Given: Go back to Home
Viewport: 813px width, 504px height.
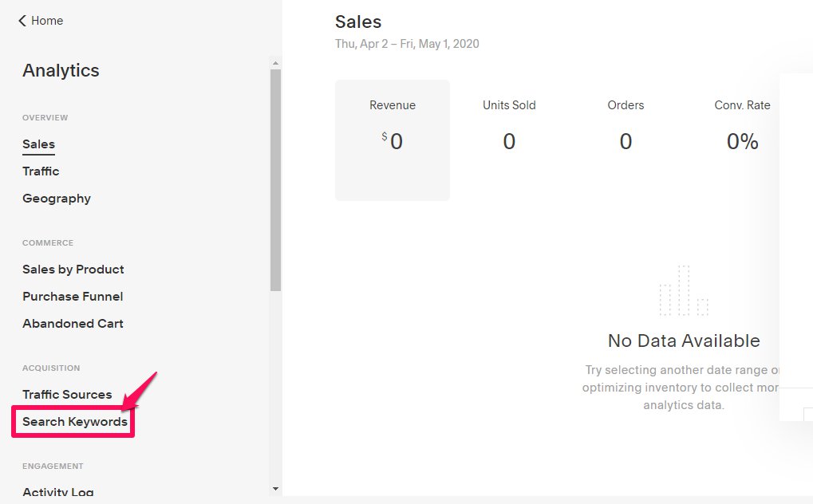Looking at the screenshot, I should tap(46, 21).
